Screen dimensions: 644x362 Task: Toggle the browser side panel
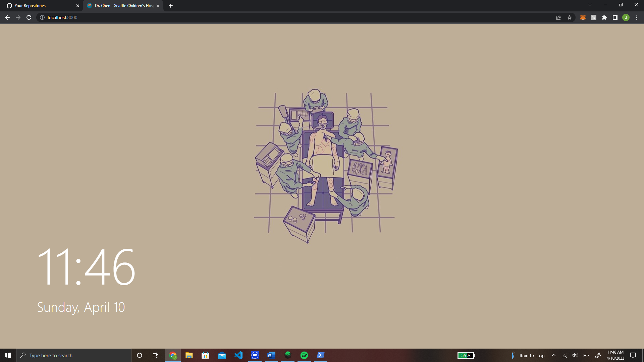[x=615, y=17]
